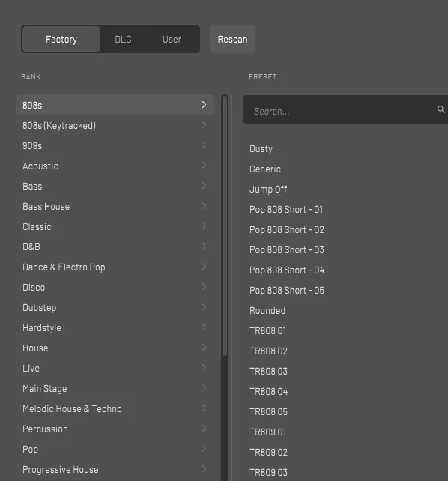Select the Percussion bank
The image size is (448, 481).
tap(45, 429)
